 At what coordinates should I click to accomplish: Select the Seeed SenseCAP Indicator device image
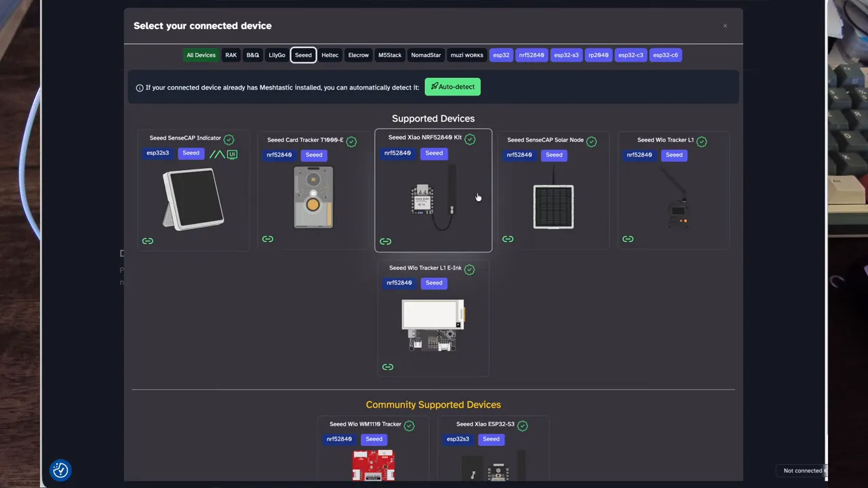pos(193,199)
